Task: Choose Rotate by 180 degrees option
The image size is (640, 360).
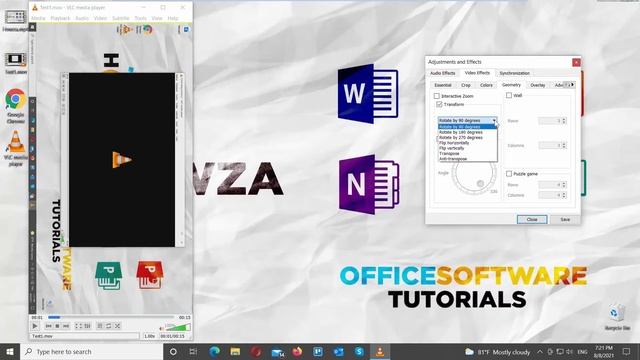Action: [x=468, y=132]
